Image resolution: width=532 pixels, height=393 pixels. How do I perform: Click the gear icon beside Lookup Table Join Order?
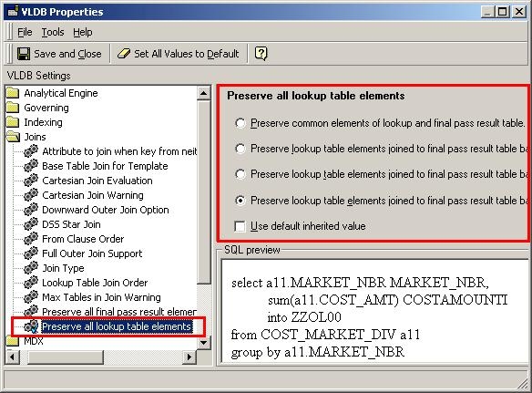click(x=31, y=283)
